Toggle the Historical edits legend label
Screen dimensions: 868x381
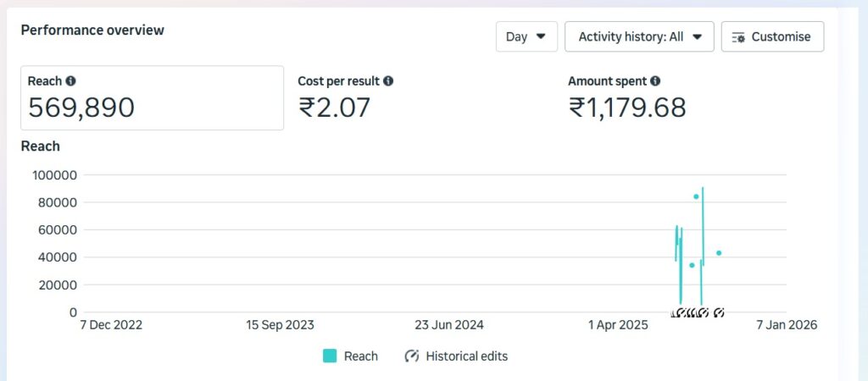[x=466, y=356]
